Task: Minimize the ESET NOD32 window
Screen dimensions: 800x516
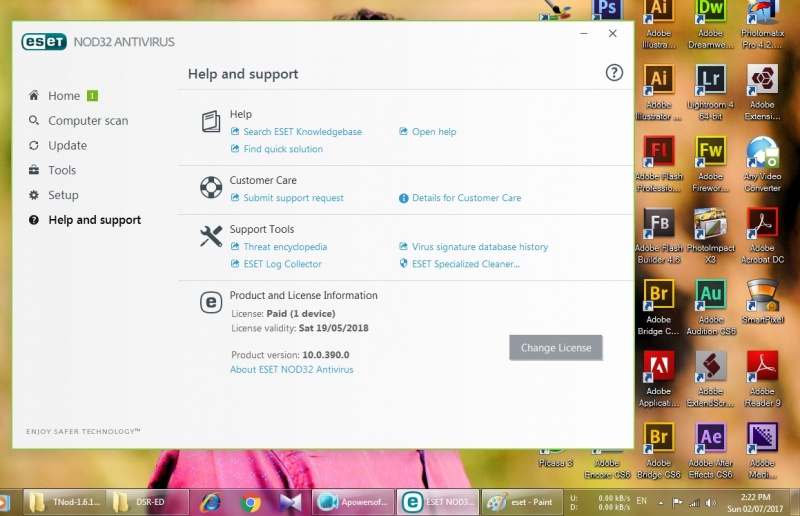Action: point(584,34)
